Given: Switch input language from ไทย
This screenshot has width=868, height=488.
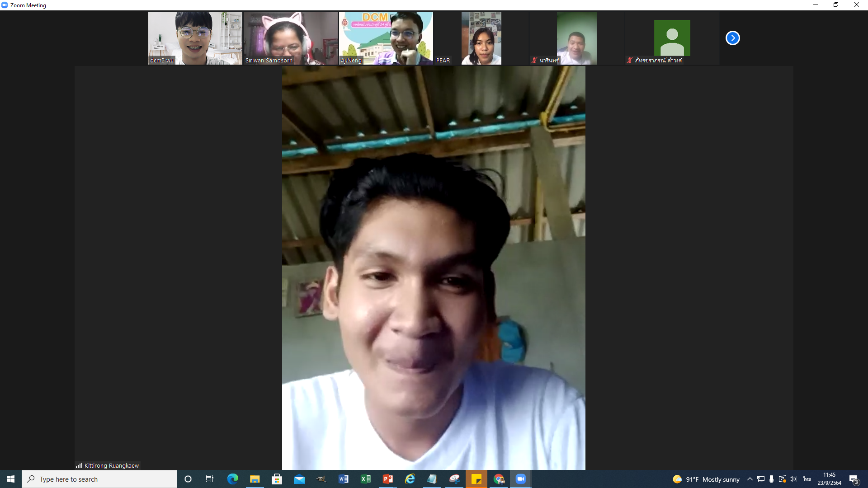Looking at the screenshot, I should [x=807, y=479].
